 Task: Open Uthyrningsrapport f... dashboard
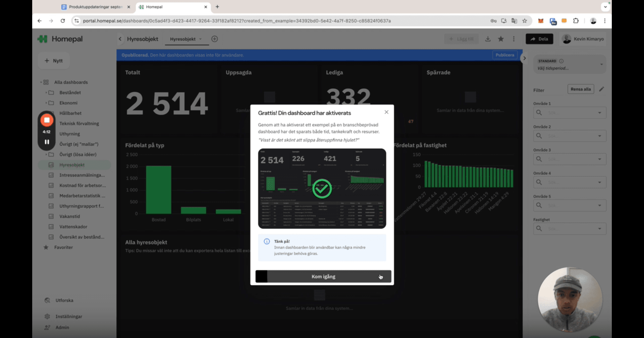82,206
